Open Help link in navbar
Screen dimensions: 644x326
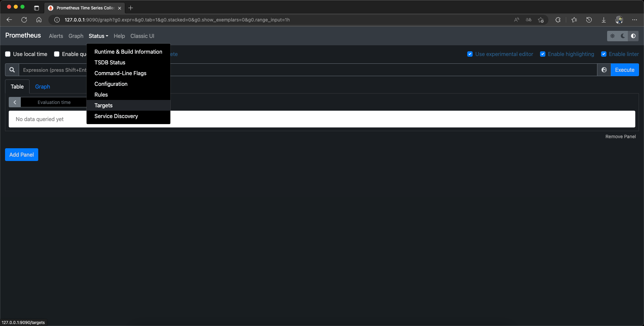coord(119,36)
